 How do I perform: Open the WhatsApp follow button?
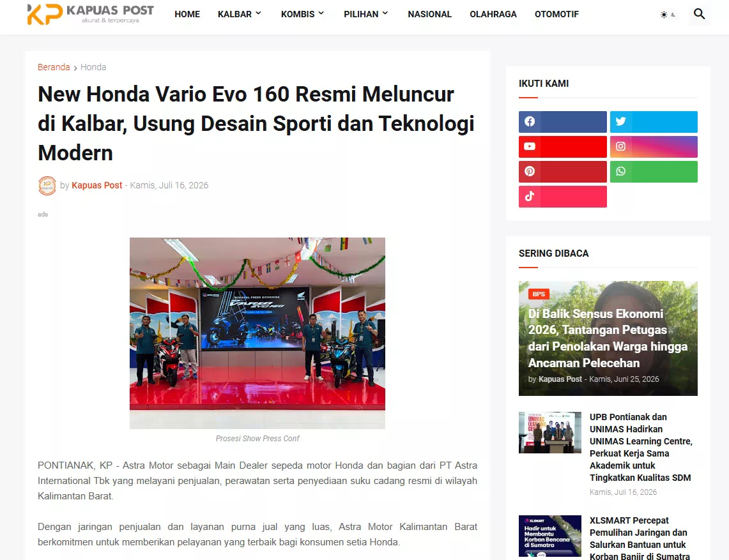point(654,172)
